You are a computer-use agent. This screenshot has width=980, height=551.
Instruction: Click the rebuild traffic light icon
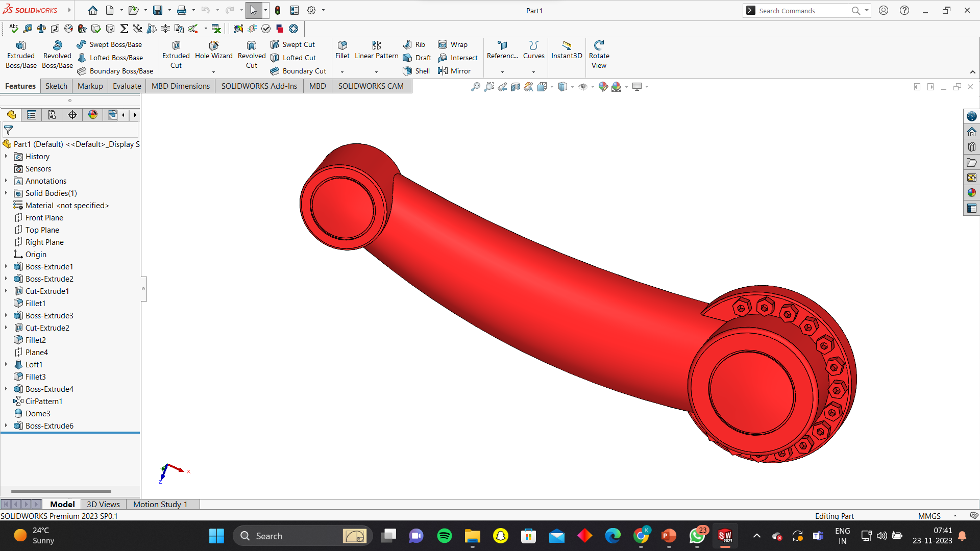click(277, 10)
